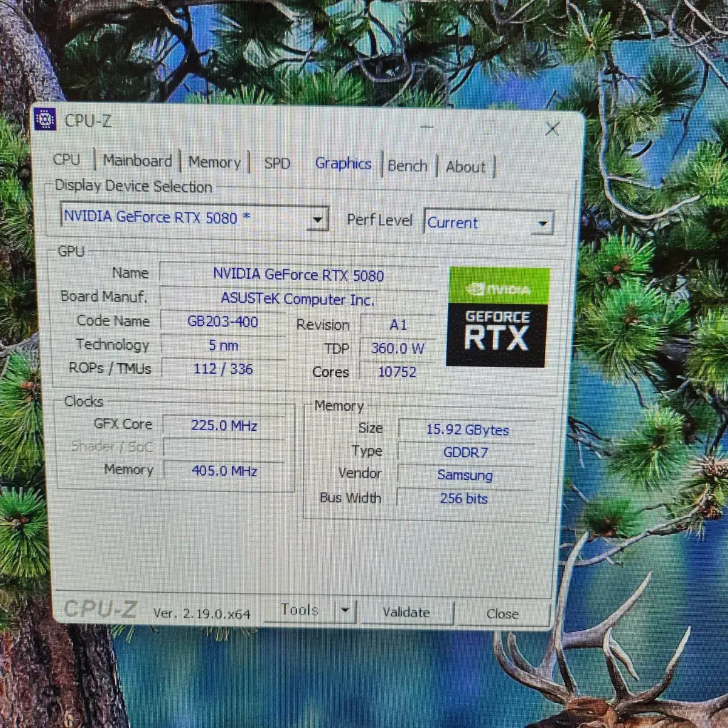Click the memory Vendor value Samsung
The width and height of the screenshot is (728, 728).
point(465,475)
